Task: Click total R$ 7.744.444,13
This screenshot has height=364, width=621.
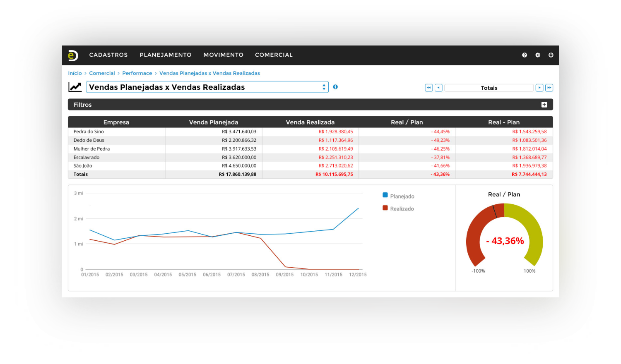Action: coord(529,174)
